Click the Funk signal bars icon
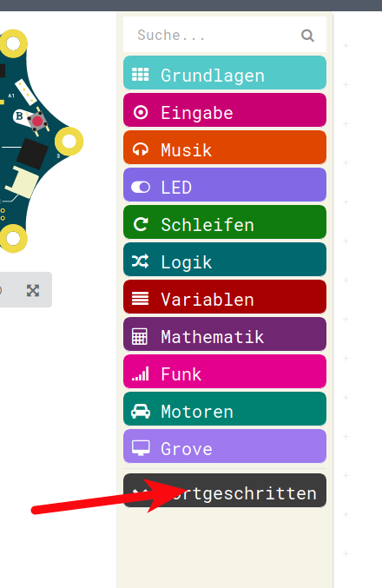The image size is (382, 588). point(141,373)
